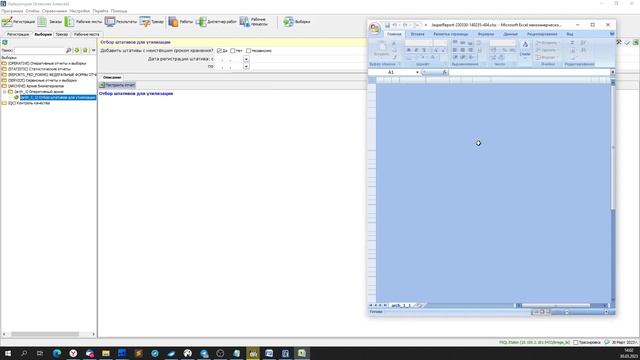The image size is (640, 360).
Task: Expand the Excel formula bar
Action: coord(612,72)
